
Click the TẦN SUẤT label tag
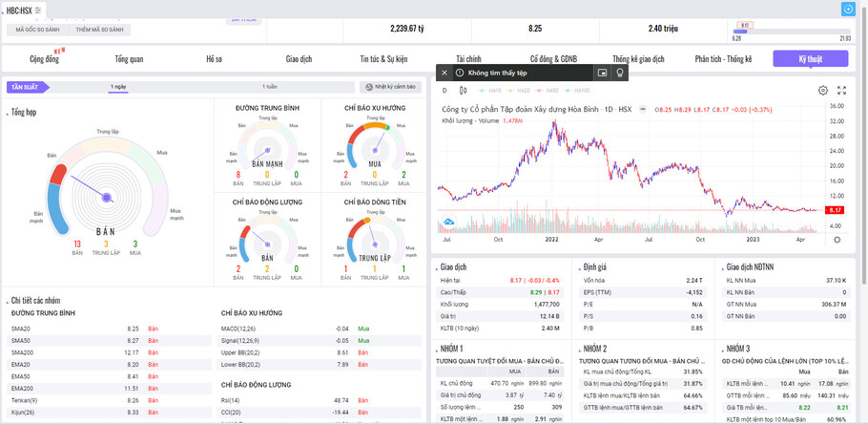(x=28, y=87)
